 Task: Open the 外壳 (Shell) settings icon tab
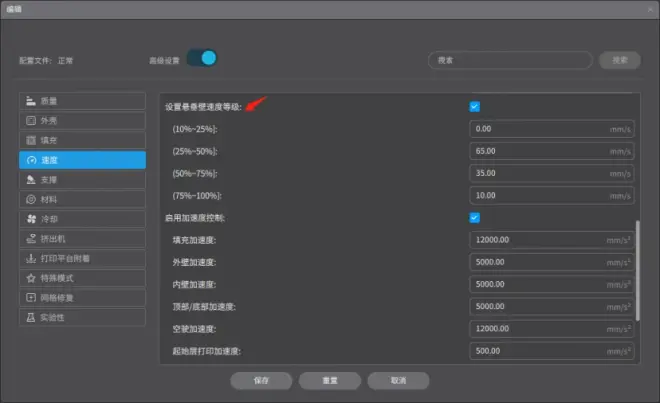pos(31,121)
